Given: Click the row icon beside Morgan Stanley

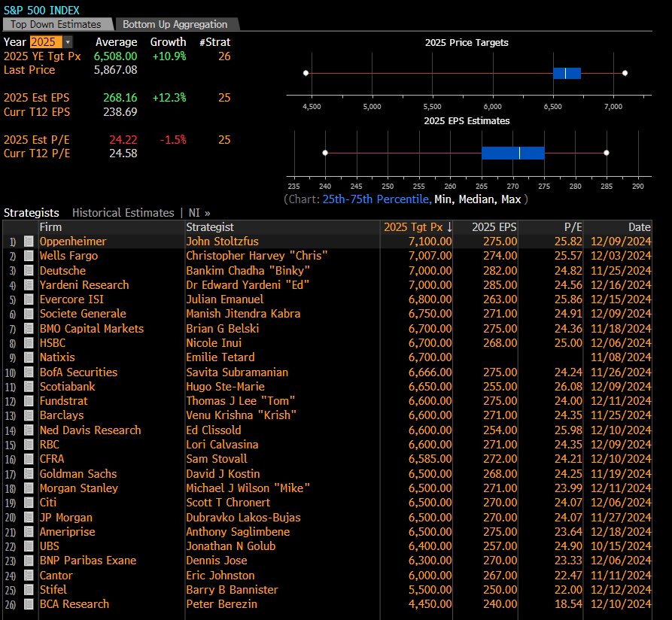Looking at the screenshot, I should click(x=28, y=488).
